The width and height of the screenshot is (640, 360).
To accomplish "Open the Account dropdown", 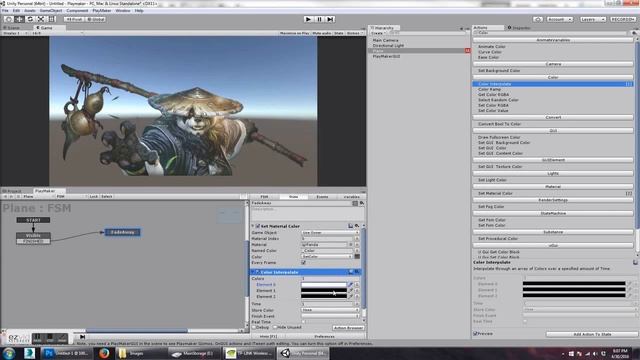I will tap(560, 19).
